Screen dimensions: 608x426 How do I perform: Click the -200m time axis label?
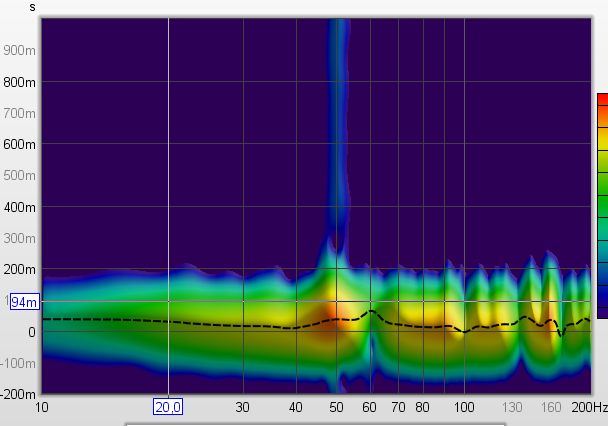pyautogui.click(x=18, y=395)
